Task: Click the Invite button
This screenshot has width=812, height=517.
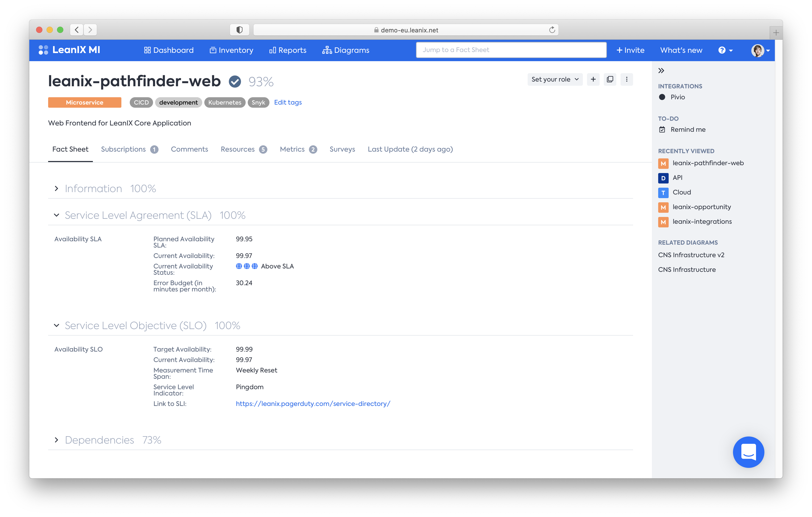Action: click(630, 50)
